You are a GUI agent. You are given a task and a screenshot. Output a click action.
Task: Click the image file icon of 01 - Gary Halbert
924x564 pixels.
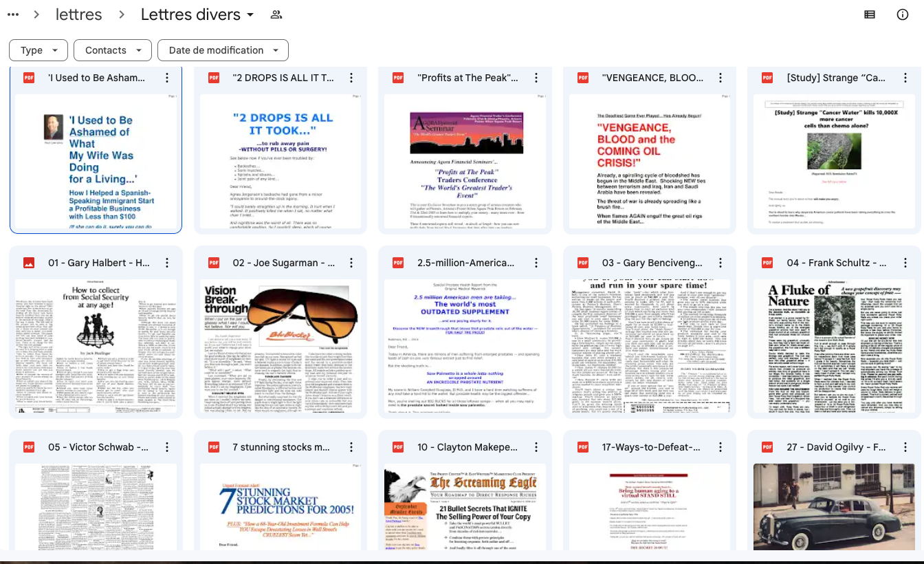(x=29, y=263)
